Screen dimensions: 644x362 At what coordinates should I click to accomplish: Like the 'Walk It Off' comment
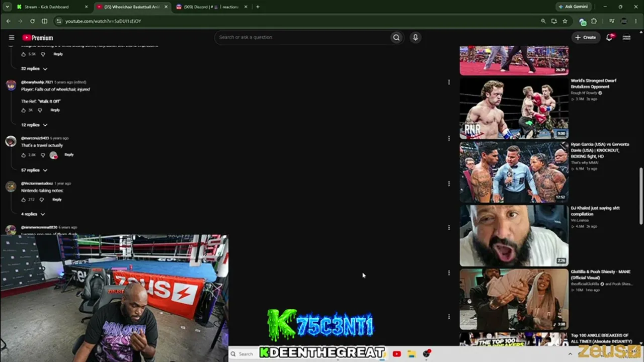pos(23,110)
